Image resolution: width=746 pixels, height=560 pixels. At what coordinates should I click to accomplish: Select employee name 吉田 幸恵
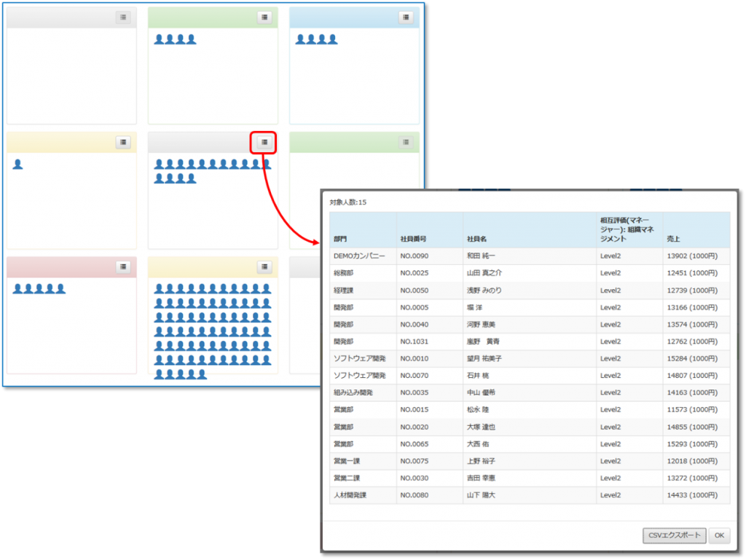481,478
